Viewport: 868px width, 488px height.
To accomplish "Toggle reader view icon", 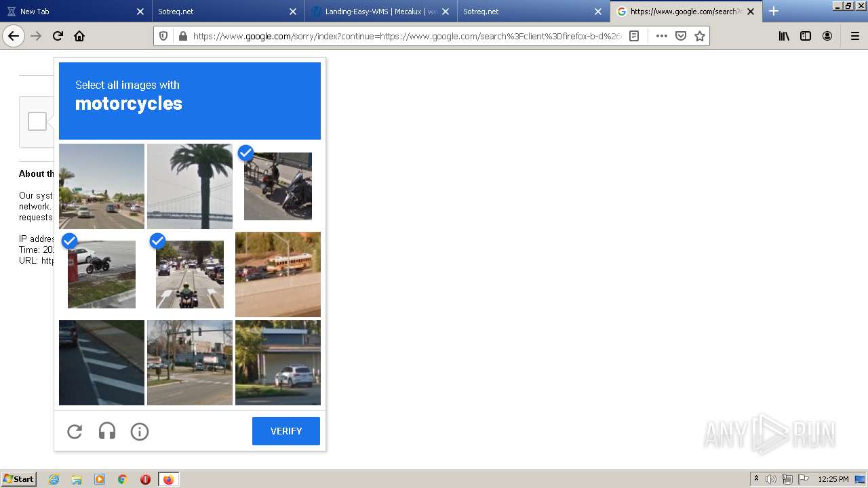I will tap(634, 36).
